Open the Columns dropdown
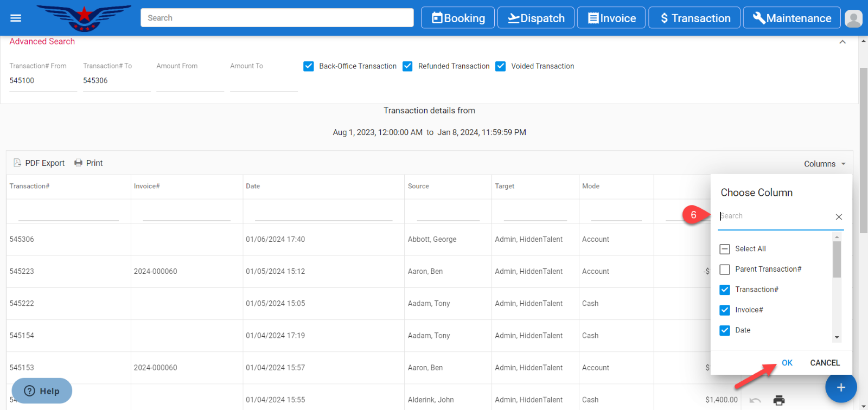 [825, 164]
